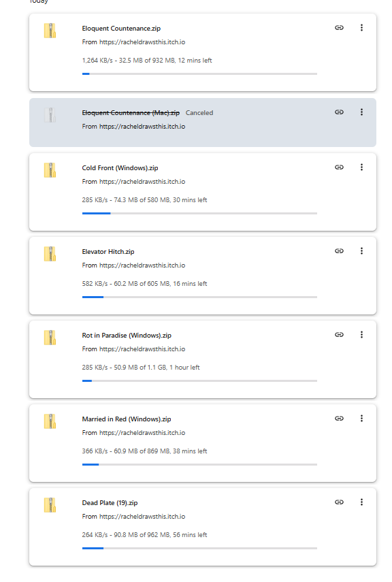Click zip file icon of Elevator Hitch
The height and width of the screenshot is (582, 392).
[x=50, y=254]
